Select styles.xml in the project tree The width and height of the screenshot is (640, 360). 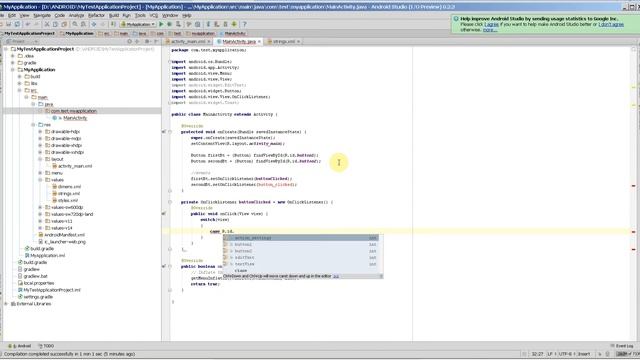point(68,200)
